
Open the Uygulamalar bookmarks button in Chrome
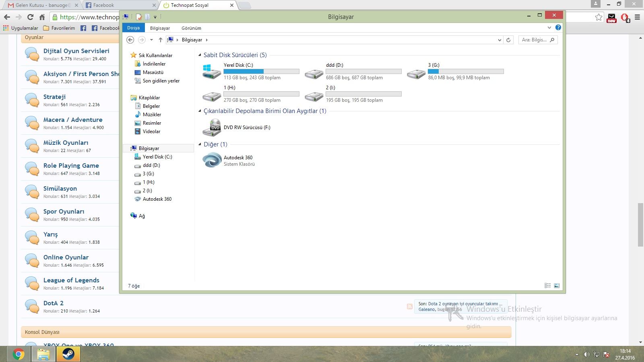click(x=21, y=28)
